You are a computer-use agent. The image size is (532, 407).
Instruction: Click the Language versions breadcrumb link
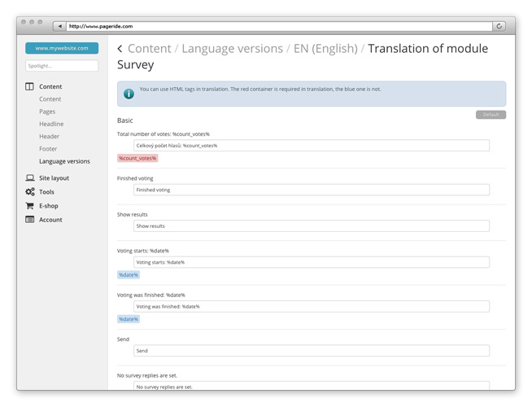tap(232, 49)
